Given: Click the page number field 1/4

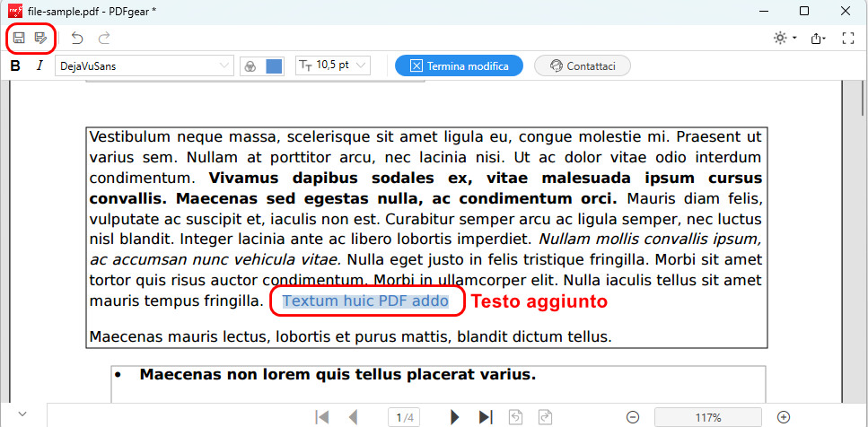Looking at the screenshot, I should [405, 418].
